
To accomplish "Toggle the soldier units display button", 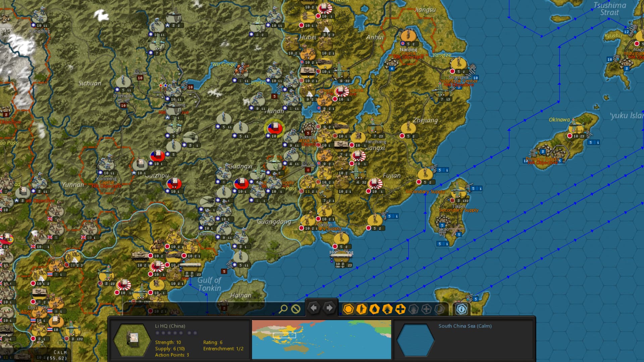I will coord(361,309).
